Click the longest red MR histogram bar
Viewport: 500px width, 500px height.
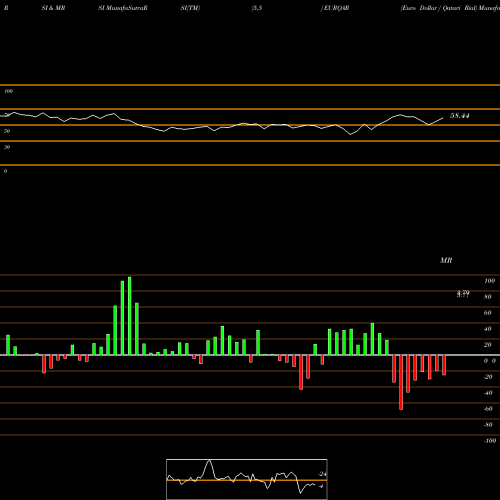pos(401,382)
